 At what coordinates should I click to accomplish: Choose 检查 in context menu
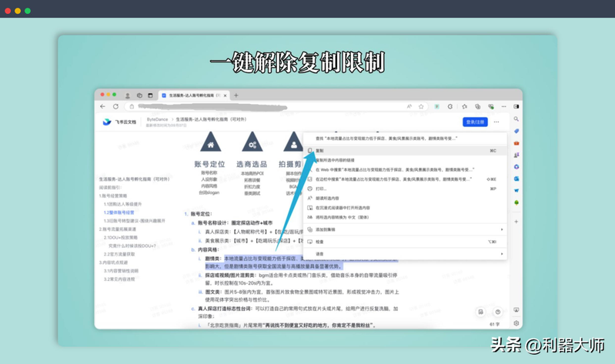(405, 242)
